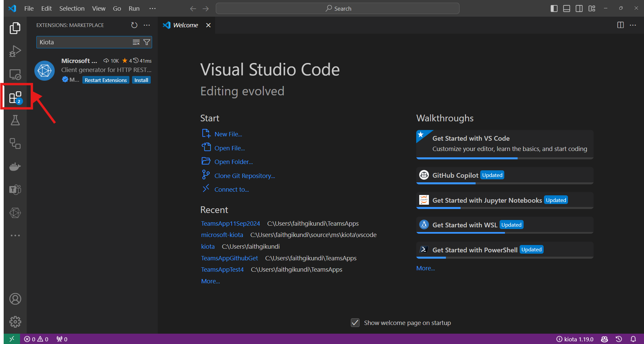Open the recent kiota folder
Screen dimensions: 644x344
click(208, 247)
